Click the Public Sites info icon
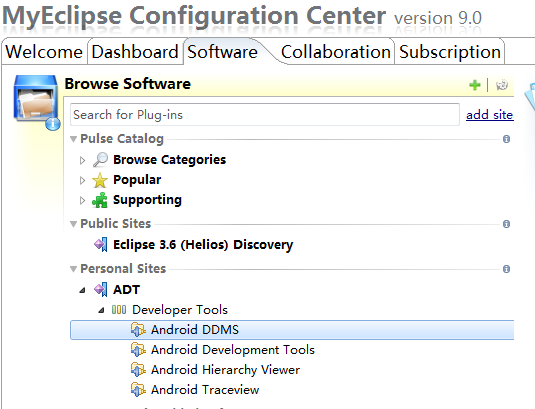The image size is (535, 409). click(506, 224)
